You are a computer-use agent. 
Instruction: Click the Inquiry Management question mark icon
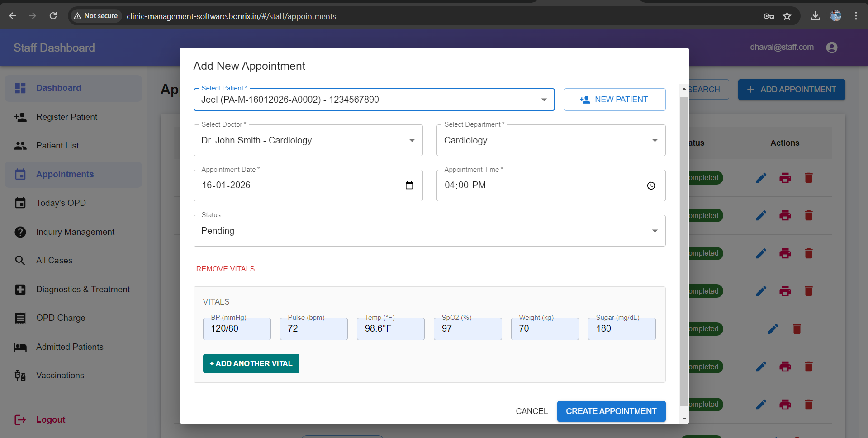pos(20,232)
